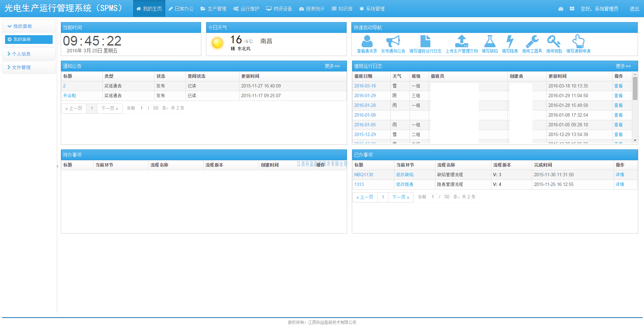Click the sunny weather icon
This screenshot has height=328, width=644.
tap(217, 43)
